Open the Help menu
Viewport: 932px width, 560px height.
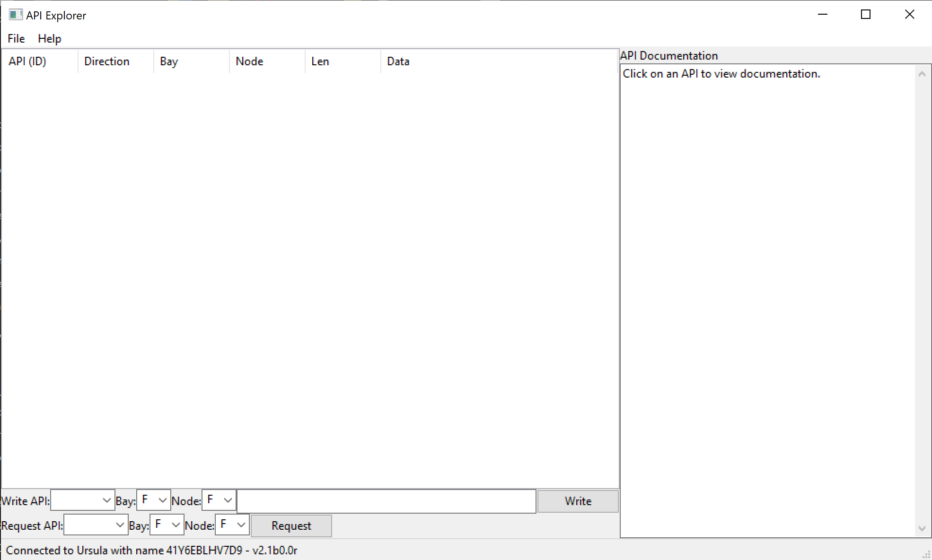(49, 38)
